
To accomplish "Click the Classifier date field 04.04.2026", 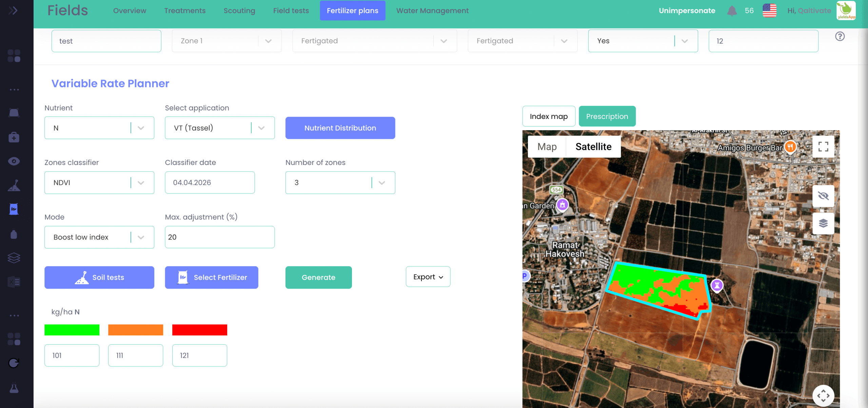I will pyautogui.click(x=210, y=182).
